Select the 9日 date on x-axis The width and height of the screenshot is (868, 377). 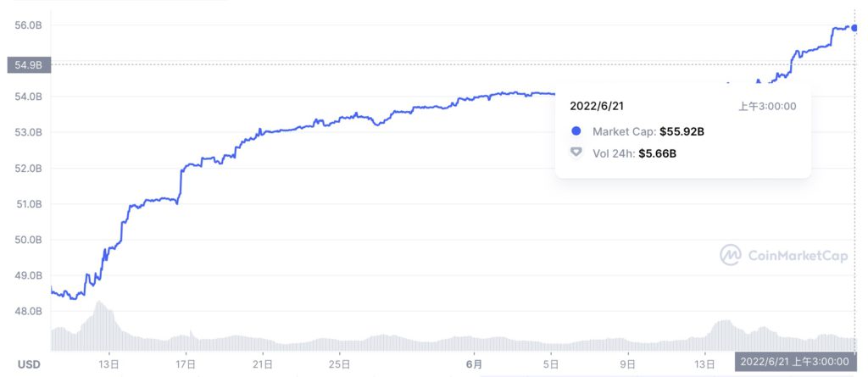click(628, 364)
